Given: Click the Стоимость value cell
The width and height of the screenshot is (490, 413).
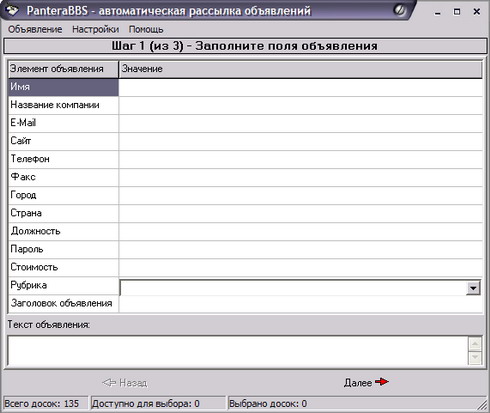Looking at the screenshot, I should click(301, 267).
